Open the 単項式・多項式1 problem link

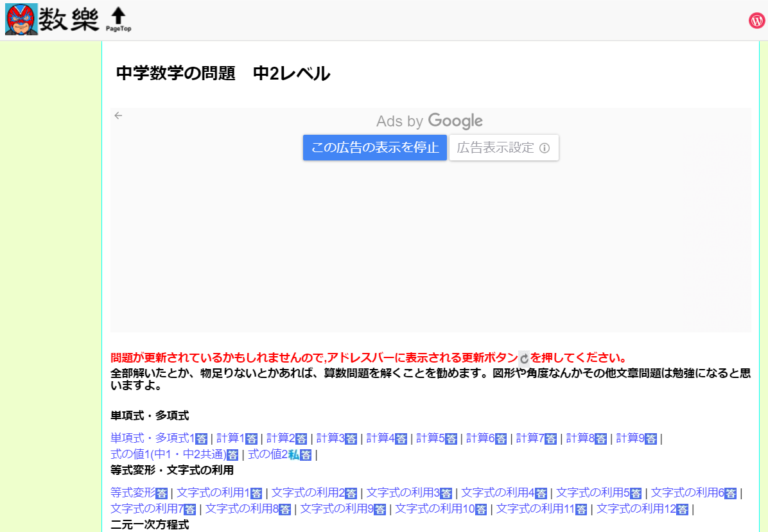(153, 438)
